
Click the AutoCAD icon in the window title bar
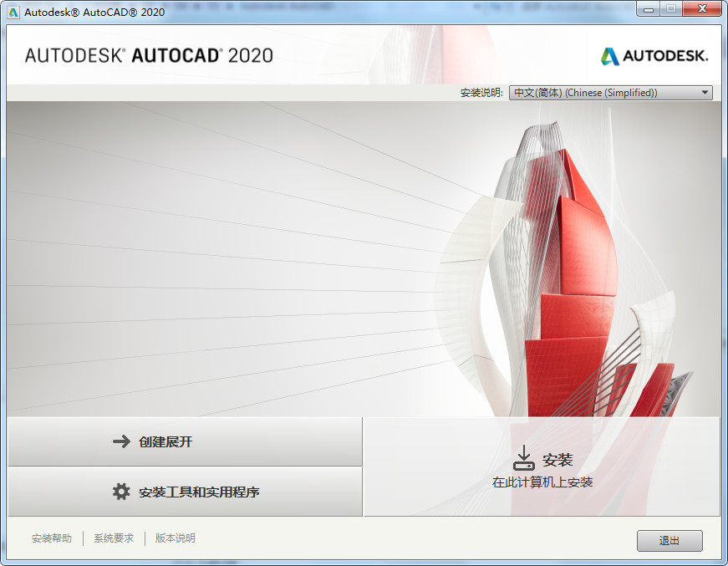coord(11,8)
